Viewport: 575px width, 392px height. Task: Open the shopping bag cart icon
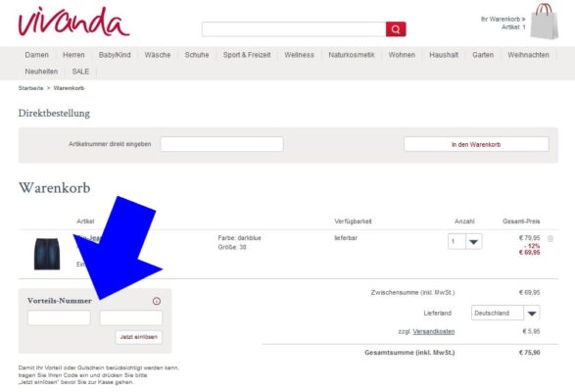(x=545, y=22)
